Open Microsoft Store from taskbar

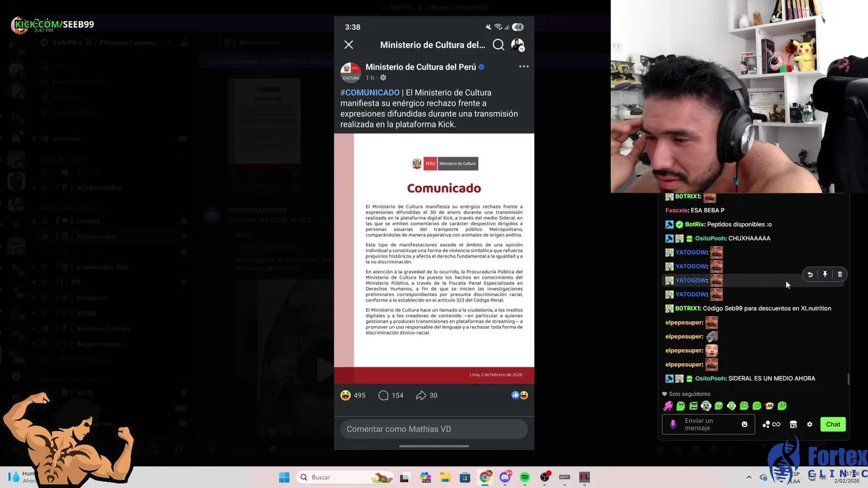465,477
